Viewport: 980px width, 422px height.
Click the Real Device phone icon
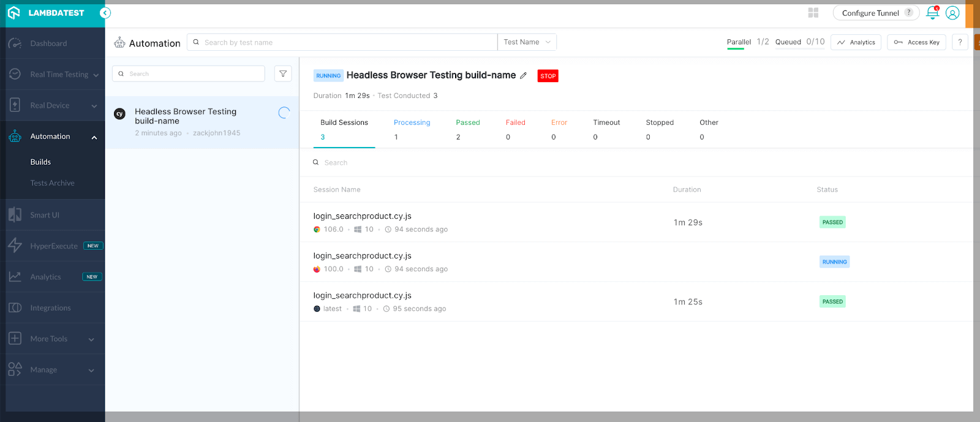pyautogui.click(x=15, y=105)
